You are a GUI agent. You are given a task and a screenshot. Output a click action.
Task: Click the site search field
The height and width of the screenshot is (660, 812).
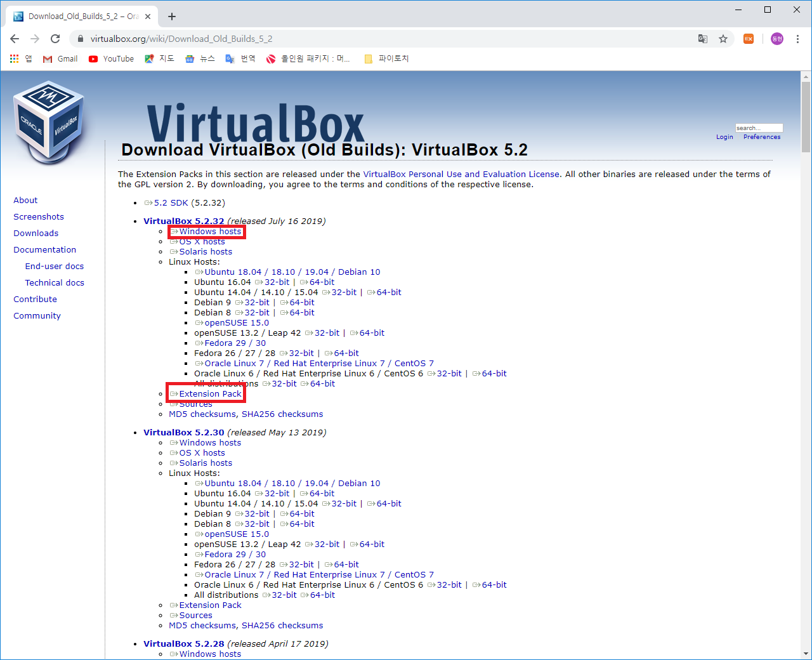pyautogui.click(x=759, y=128)
